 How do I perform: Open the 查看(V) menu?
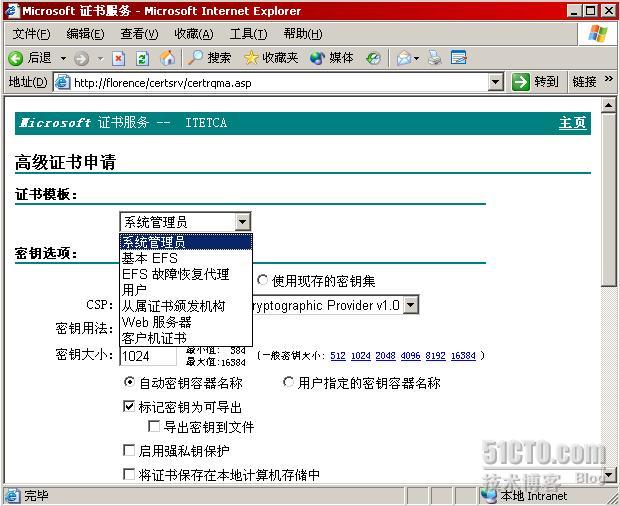(x=139, y=34)
